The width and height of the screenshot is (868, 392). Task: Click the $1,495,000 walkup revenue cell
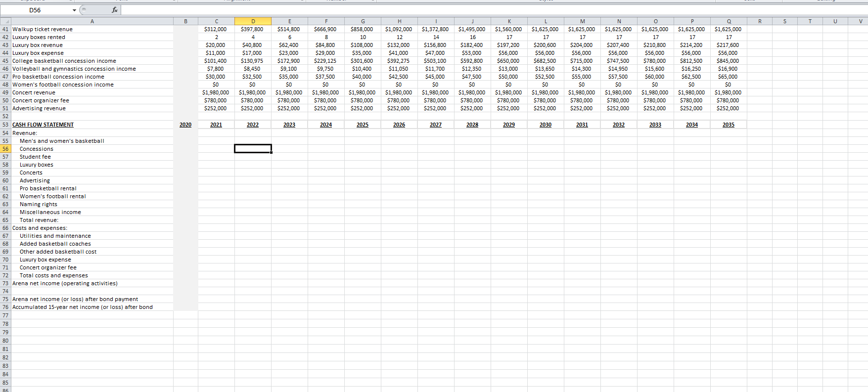pyautogui.click(x=472, y=29)
